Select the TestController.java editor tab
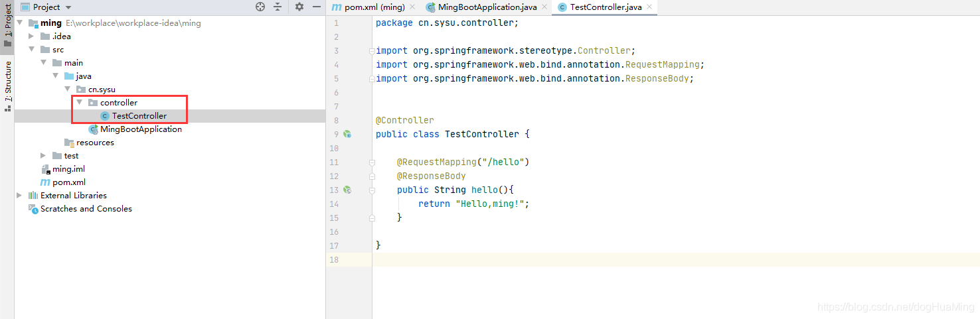The width and height of the screenshot is (980, 319). tap(606, 7)
